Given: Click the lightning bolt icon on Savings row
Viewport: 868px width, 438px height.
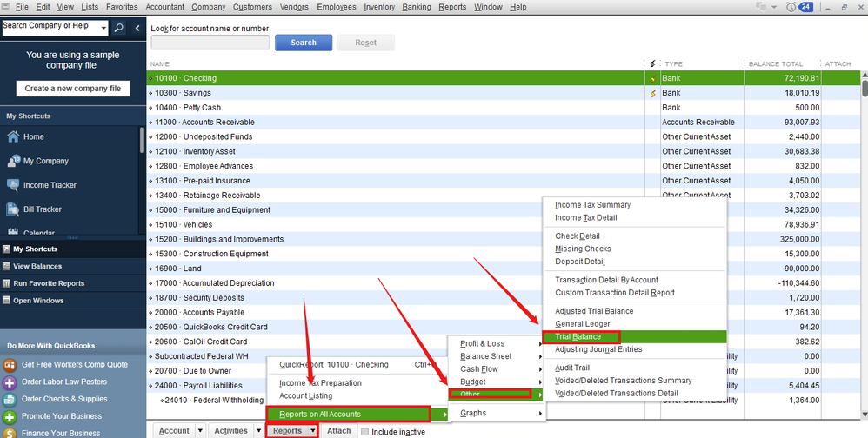Looking at the screenshot, I should click(x=652, y=93).
